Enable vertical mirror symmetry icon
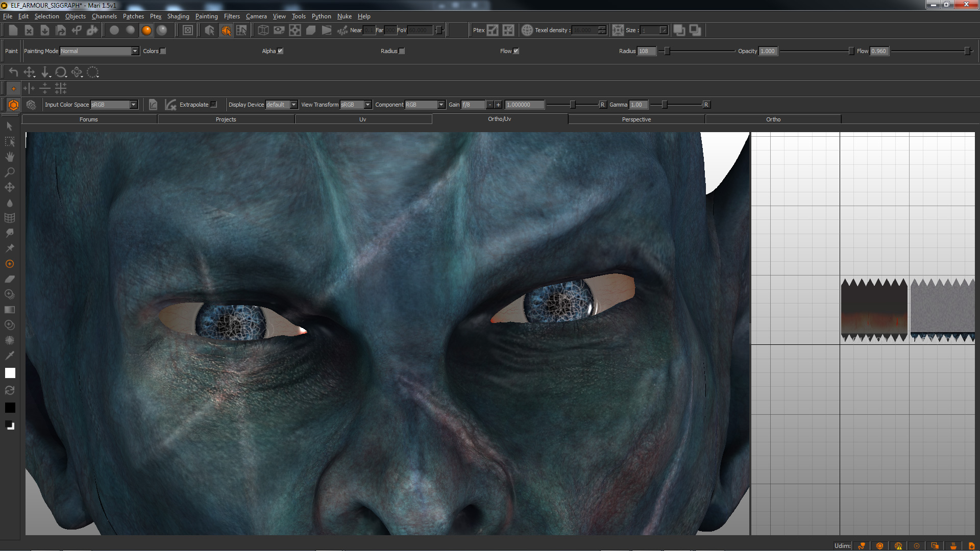 29,88
